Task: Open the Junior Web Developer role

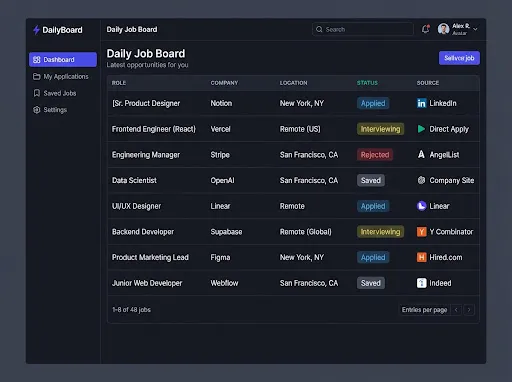Action: click(147, 283)
